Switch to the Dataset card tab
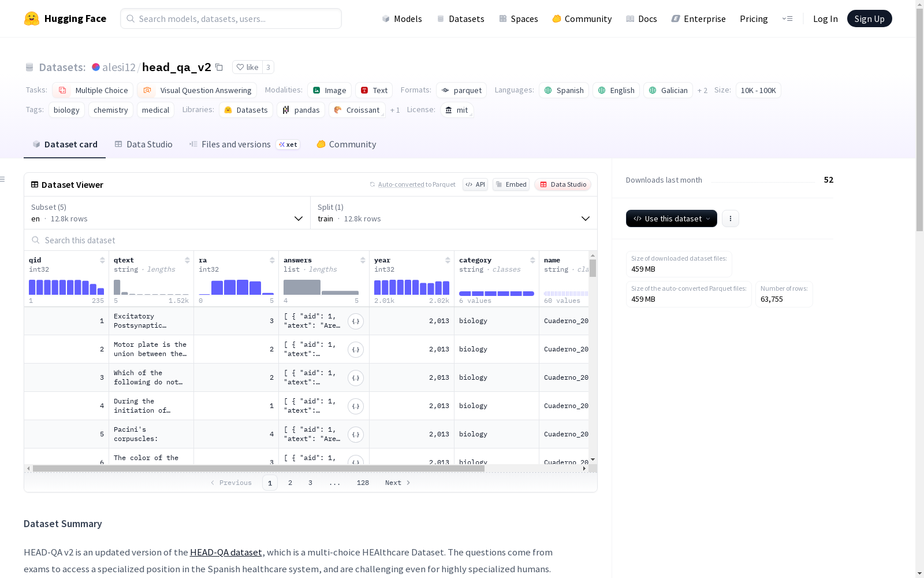 tap(65, 144)
